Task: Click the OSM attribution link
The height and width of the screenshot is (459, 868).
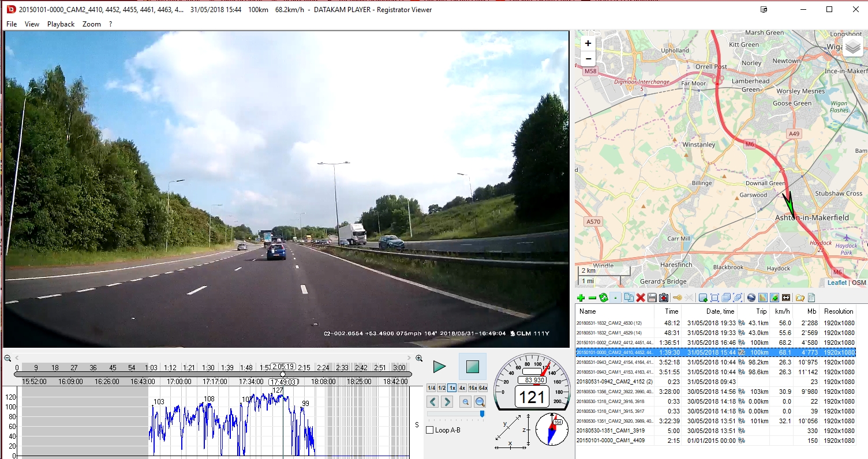Action: click(859, 283)
